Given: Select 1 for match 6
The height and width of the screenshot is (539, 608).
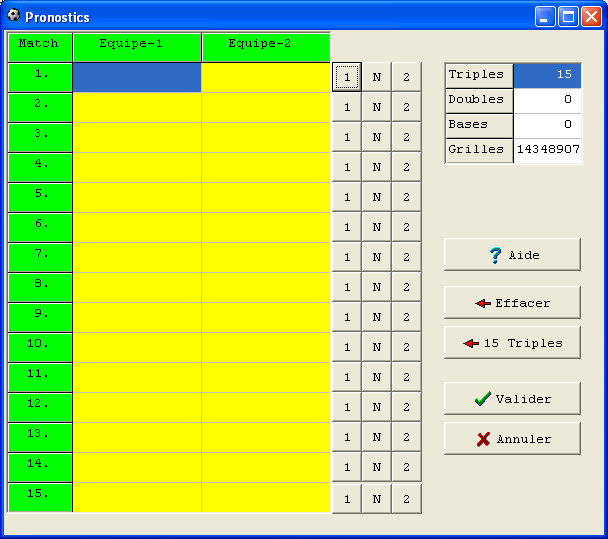Looking at the screenshot, I should [x=347, y=227].
